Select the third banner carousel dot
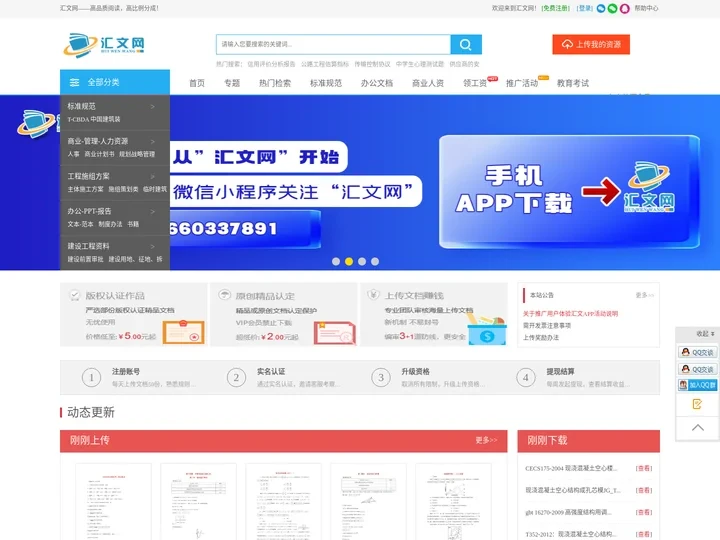This screenshot has width=720, height=540. point(362,261)
